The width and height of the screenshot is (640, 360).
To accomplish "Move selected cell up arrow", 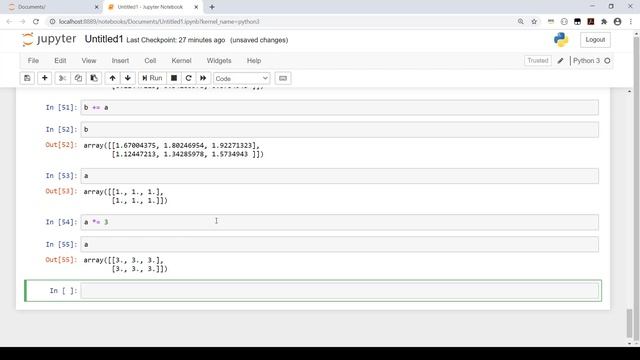I will coord(112,78).
